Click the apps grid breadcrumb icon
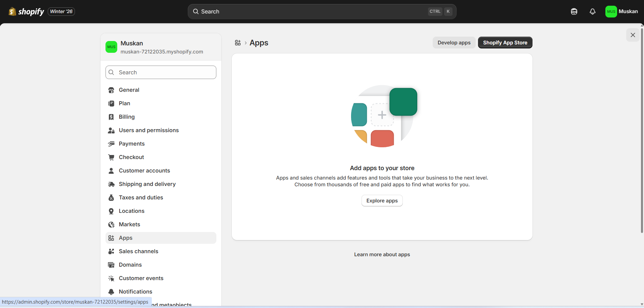Image resolution: width=644 pixels, height=308 pixels. 238,43
